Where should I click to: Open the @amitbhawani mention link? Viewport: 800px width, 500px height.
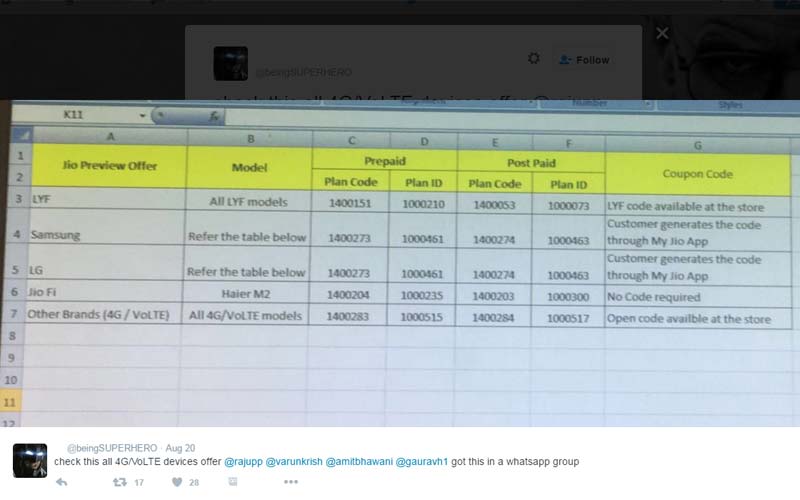tap(359, 462)
